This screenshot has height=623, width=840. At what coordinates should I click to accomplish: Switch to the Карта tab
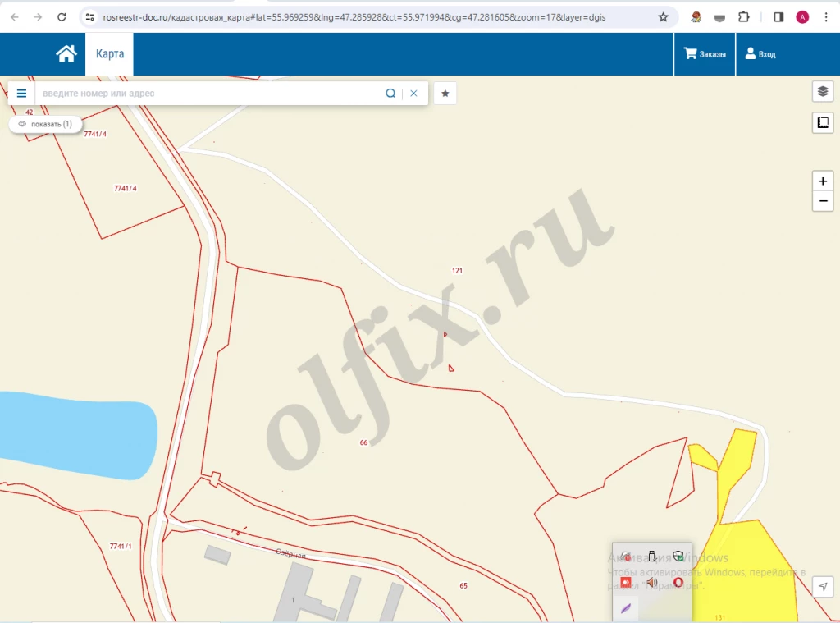pyautogui.click(x=109, y=54)
